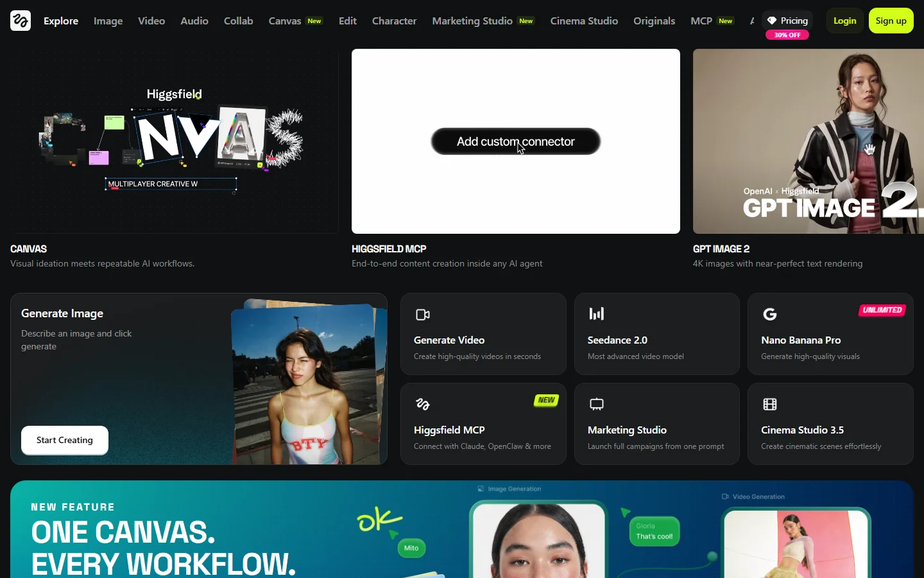Click the Generate Video camera icon

point(422,315)
